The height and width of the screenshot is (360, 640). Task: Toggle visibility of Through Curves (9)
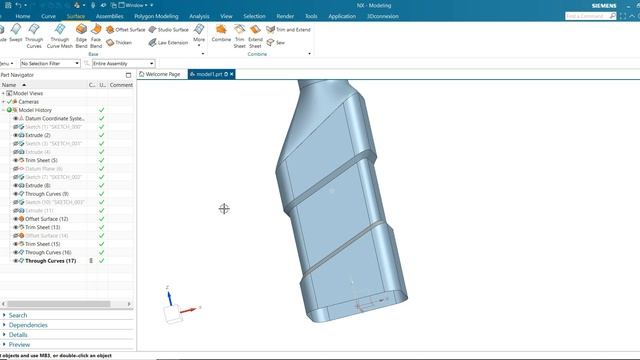pos(16,194)
